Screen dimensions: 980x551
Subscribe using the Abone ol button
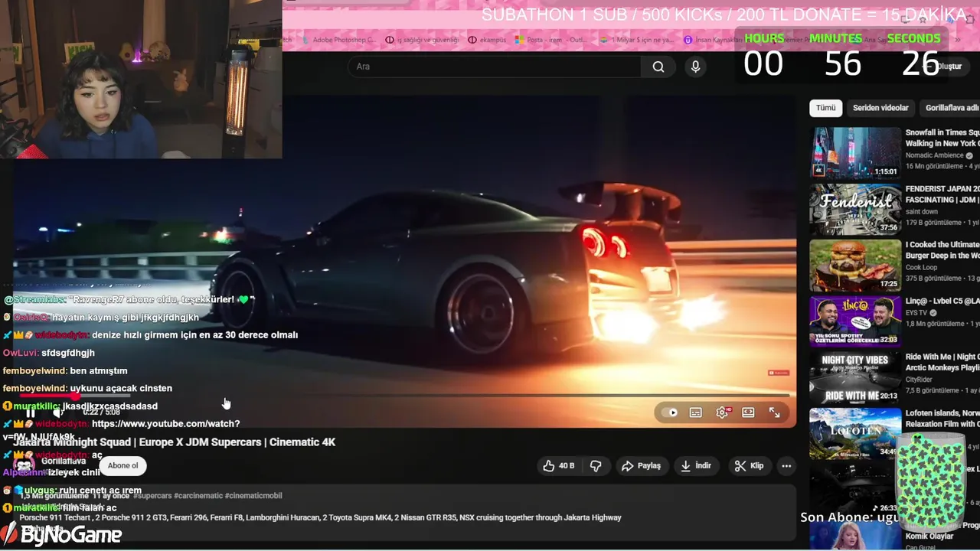pos(123,465)
